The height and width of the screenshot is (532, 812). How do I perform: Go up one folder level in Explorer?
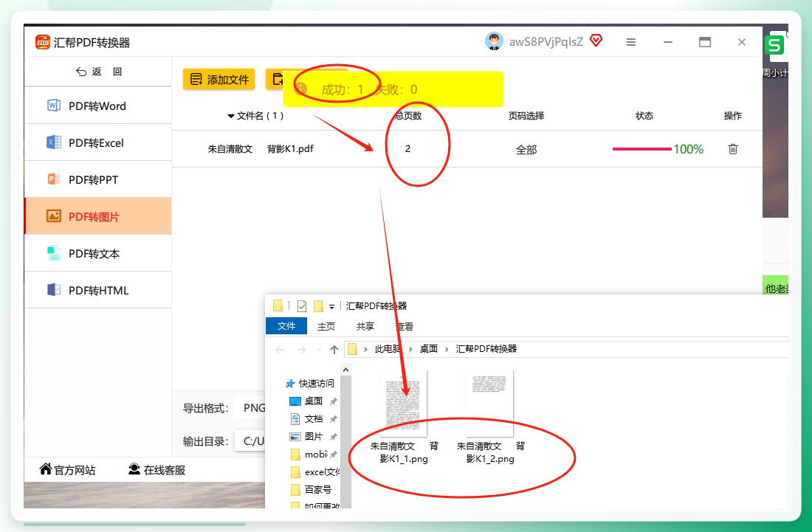point(334,350)
